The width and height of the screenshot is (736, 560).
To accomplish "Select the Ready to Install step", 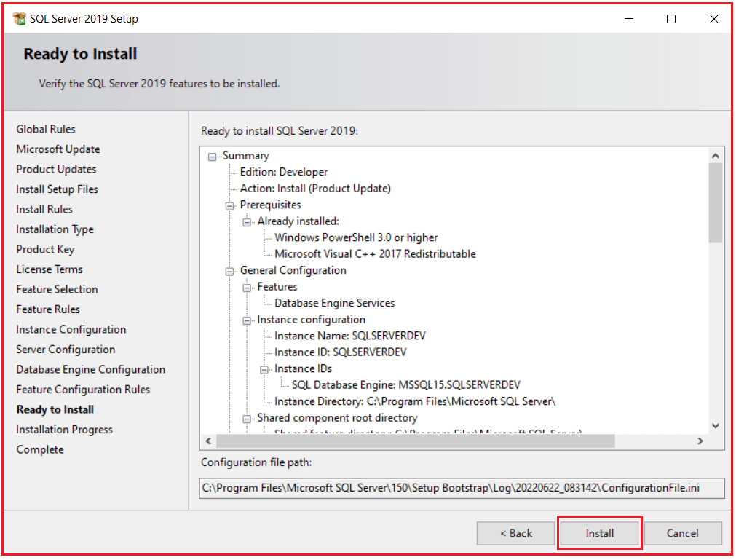I will pyautogui.click(x=55, y=410).
